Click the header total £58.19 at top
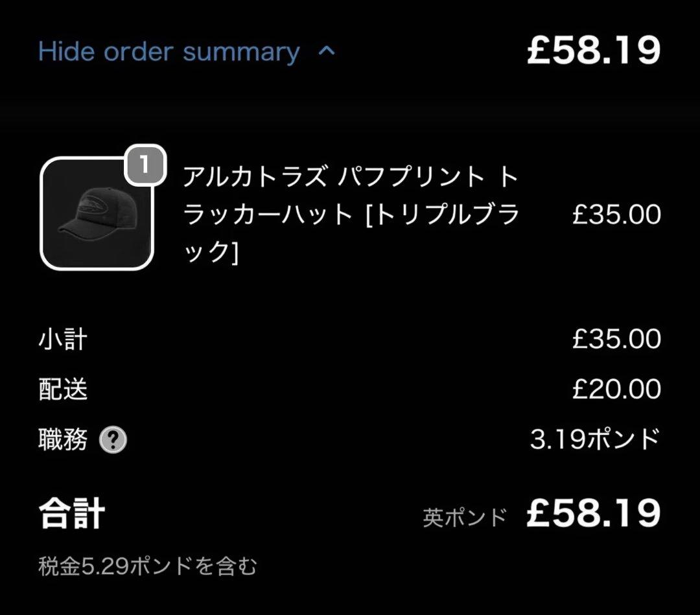Viewport: 700px width, 615px height. [593, 51]
